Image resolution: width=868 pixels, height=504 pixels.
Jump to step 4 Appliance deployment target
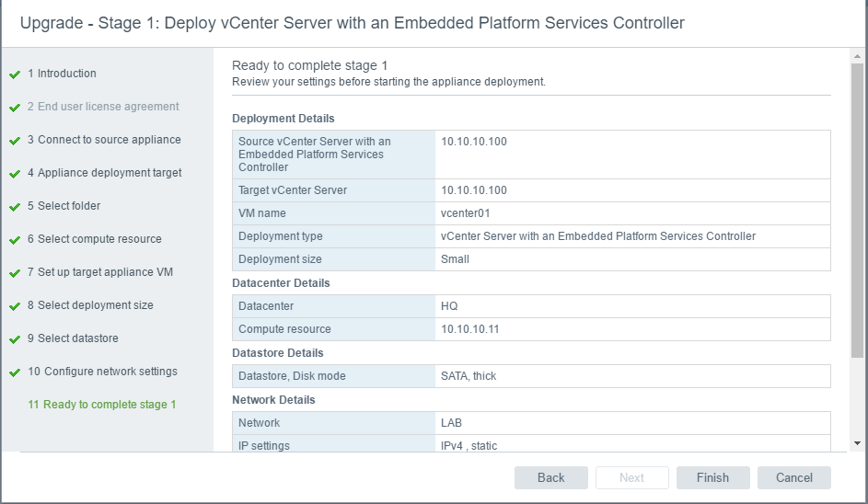coord(105,173)
